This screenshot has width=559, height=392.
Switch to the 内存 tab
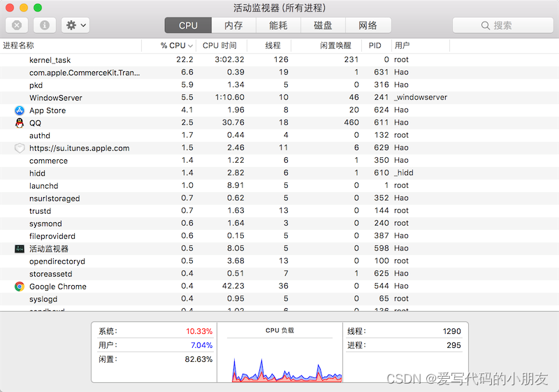pos(234,25)
